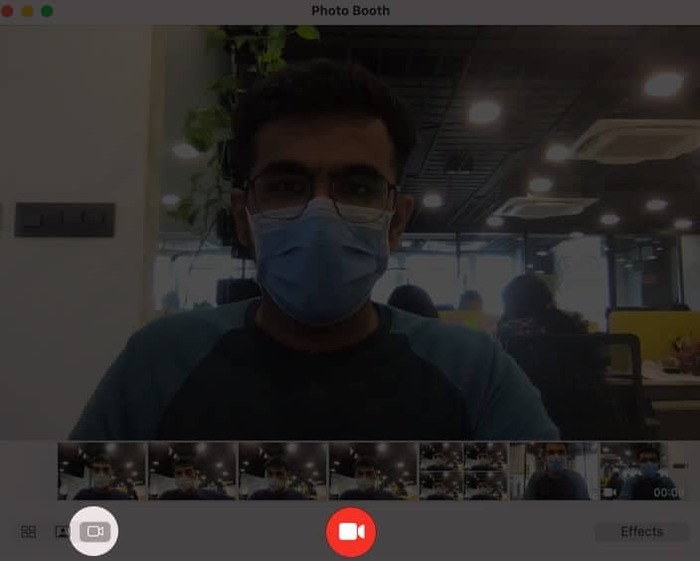Viewport: 700px width, 561px height.
Task: Pick the seventh thumbnail showing the masked man
Action: point(554,471)
